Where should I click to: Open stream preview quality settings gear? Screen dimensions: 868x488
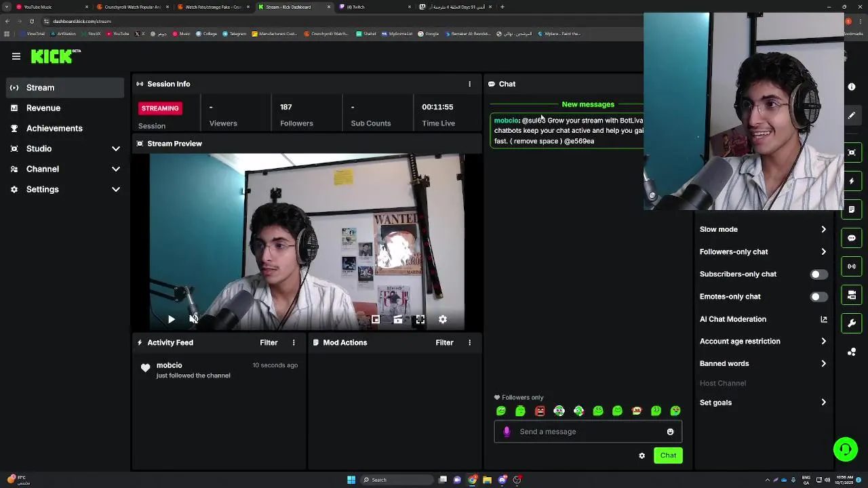[443, 319]
